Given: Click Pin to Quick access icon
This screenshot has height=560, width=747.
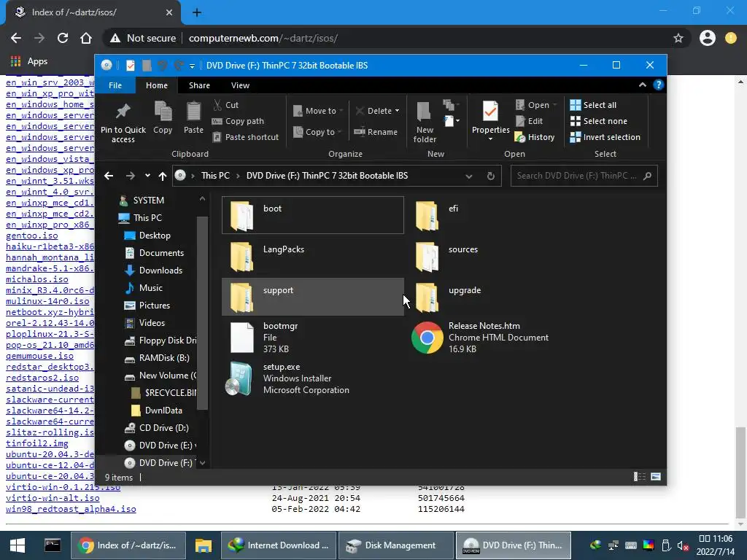Looking at the screenshot, I should tap(123, 111).
